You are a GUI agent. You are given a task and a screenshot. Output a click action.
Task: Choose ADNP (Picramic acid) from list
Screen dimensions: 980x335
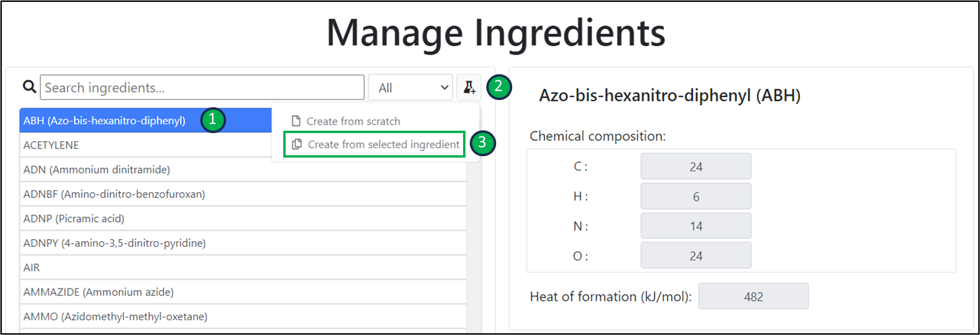[74, 219]
